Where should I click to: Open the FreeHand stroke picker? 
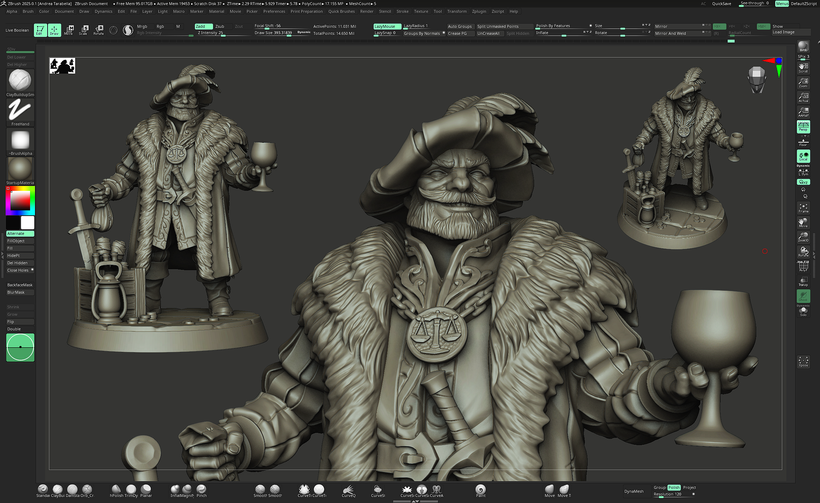point(19,111)
